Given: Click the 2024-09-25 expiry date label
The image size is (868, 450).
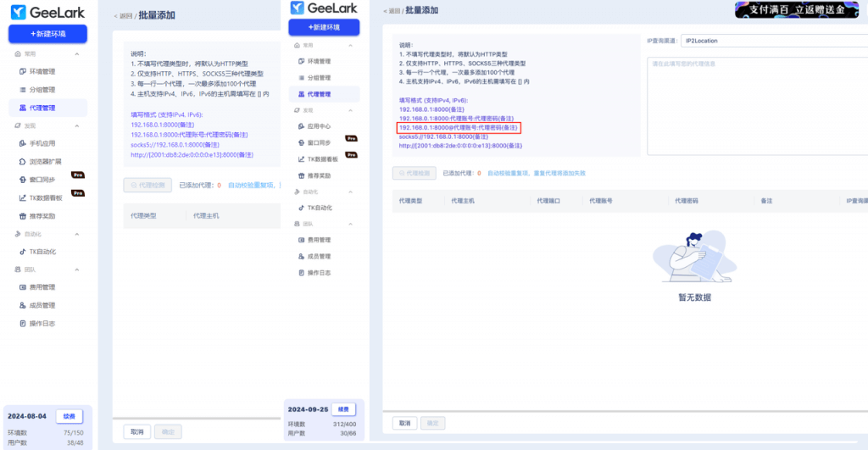Looking at the screenshot, I should [307, 408].
